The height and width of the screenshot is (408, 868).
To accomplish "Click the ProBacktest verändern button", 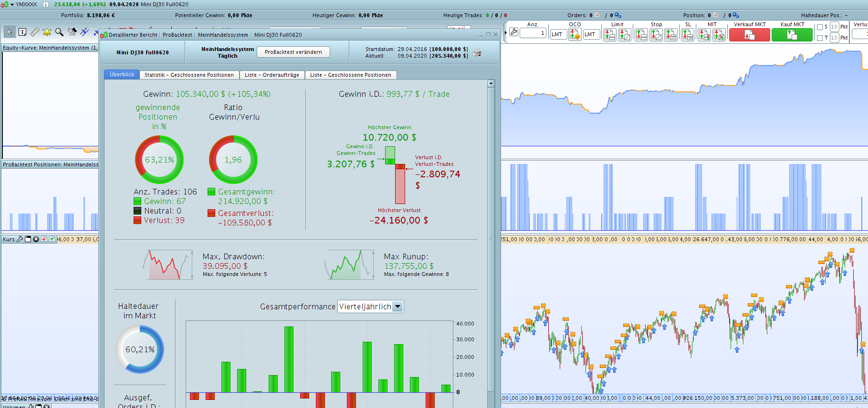I will pos(293,52).
